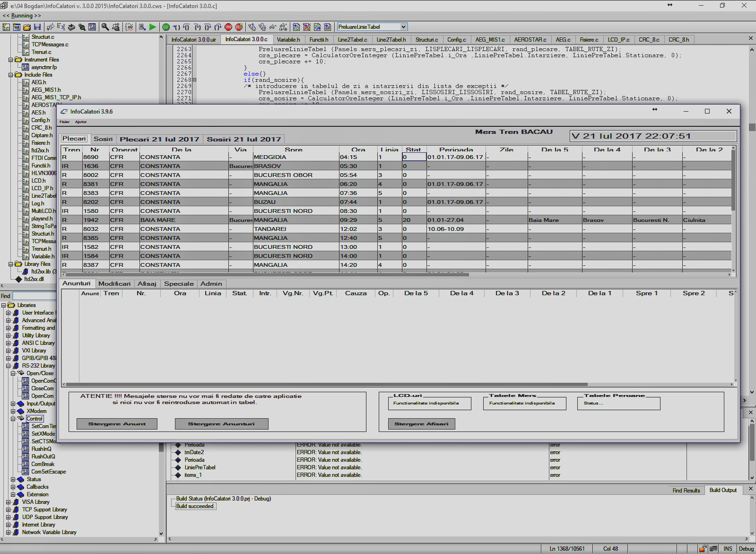Toggle code fold marker at line 2268
The height and width of the screenshot is (554, 756).
pyautogui.click(x=194, y=80)
